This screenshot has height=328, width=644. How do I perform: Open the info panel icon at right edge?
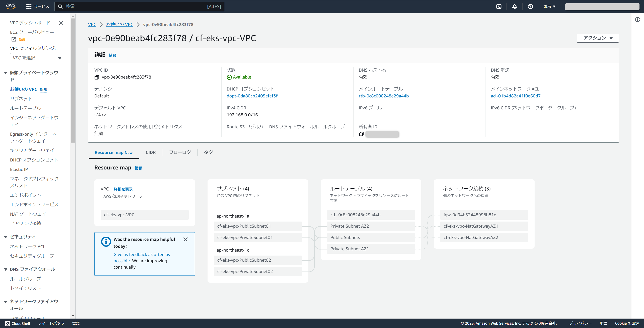coord(638,20)
